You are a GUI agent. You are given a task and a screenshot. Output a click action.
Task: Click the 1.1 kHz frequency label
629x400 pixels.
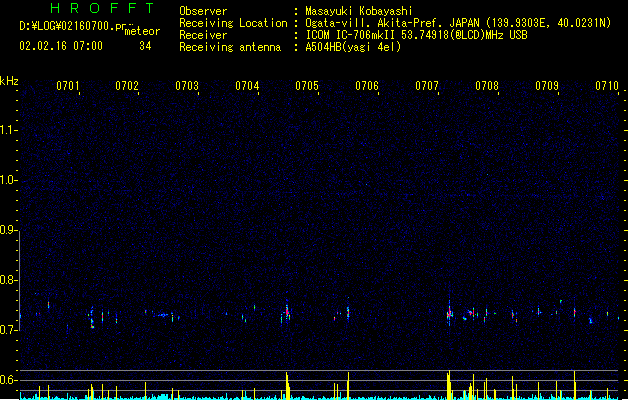tap(9, 130)
